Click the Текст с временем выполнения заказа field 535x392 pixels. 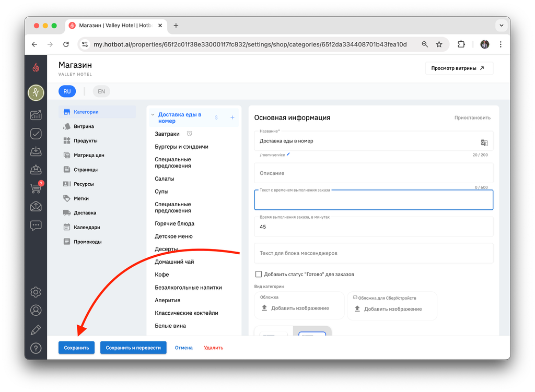click(x=374, y=200)
